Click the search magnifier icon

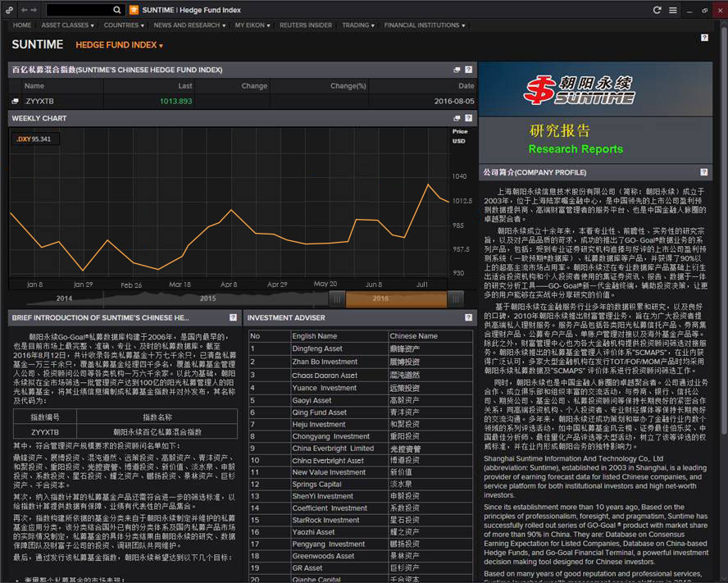pyautogui.click(x=117, y=10)
